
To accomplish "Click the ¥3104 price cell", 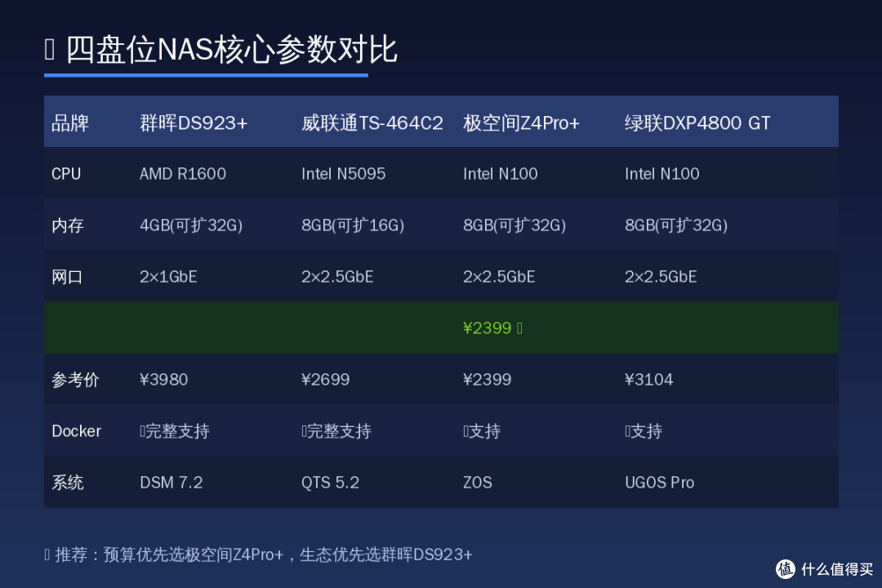I will pos(648,380).
